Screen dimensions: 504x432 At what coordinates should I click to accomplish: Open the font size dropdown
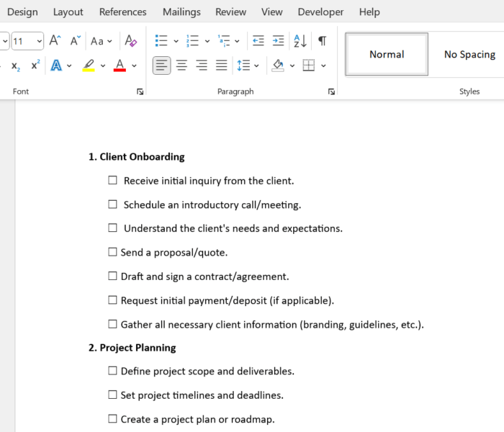tap(38, 41)
